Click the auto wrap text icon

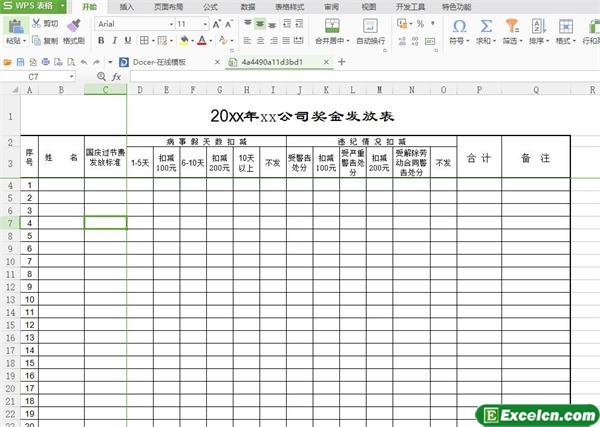coord(370,26)
